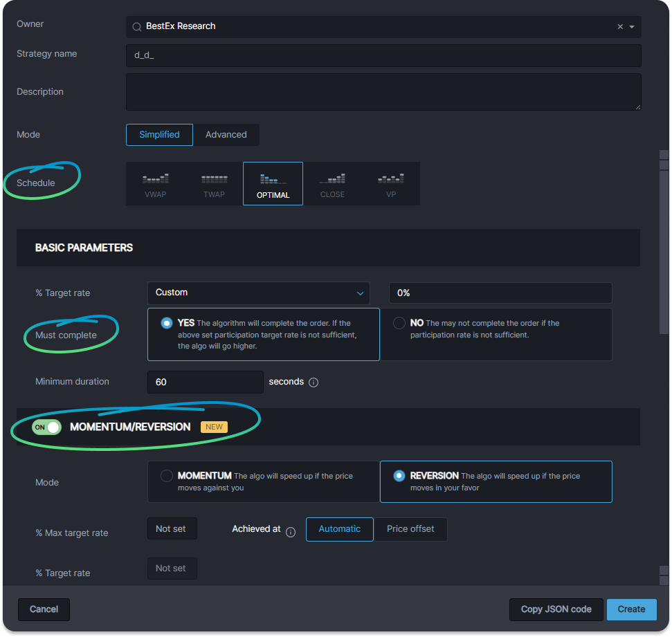
Task: Set Achieved at to Price offset
Action: pyautogui.click(x=410, y=529)
